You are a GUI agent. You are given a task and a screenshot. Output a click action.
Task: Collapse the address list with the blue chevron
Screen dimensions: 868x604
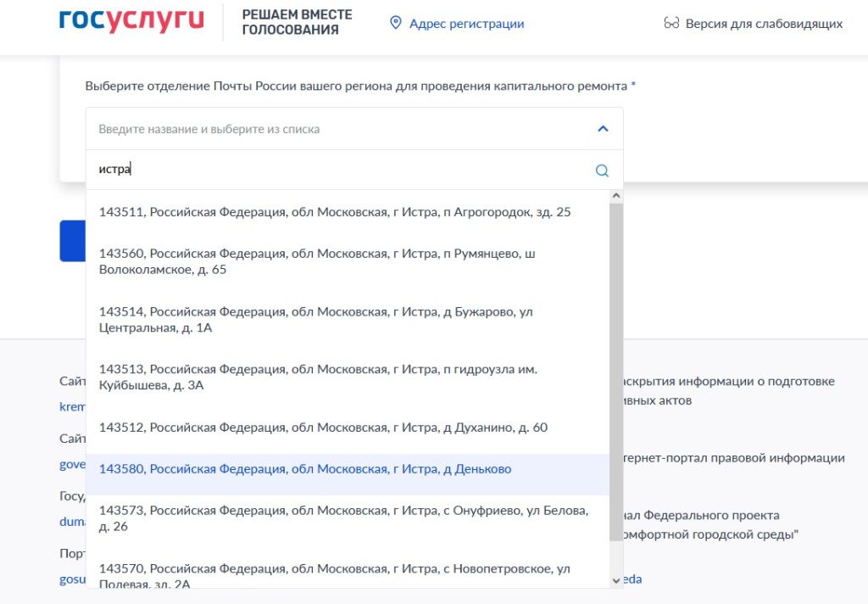tap(602, 127)
